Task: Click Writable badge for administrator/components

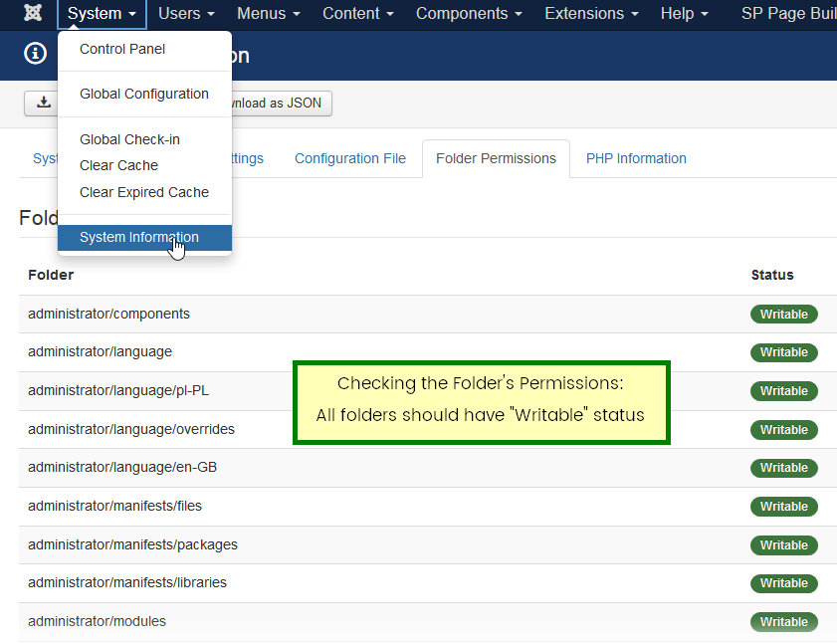Action: pos(783,315)
